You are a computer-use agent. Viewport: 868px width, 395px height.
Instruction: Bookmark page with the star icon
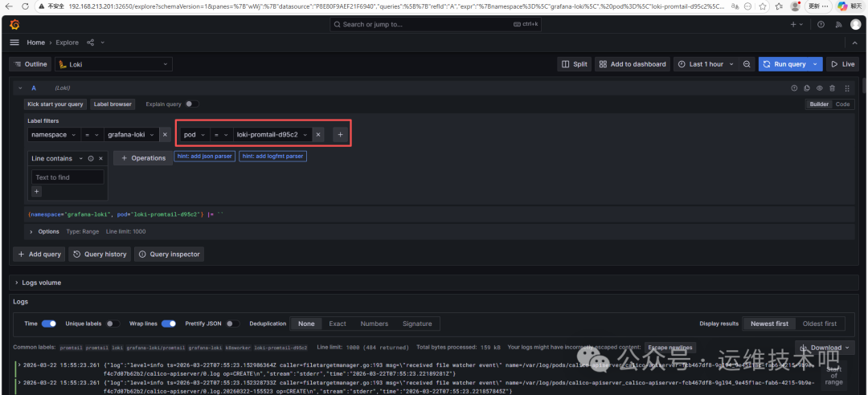pyautogui.click(x=762, y=6)
